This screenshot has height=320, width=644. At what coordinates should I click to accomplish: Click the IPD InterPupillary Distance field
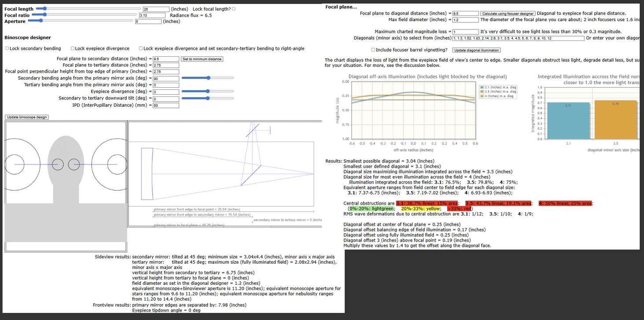(x=166, y=105)
